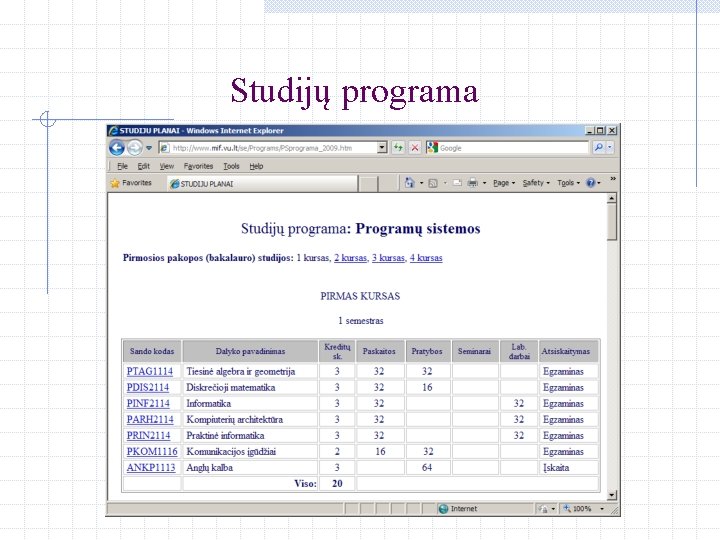Select the STUDIJU PLANAI tab
This screenshot has width=720, height=540.
[x=262, y=184]
